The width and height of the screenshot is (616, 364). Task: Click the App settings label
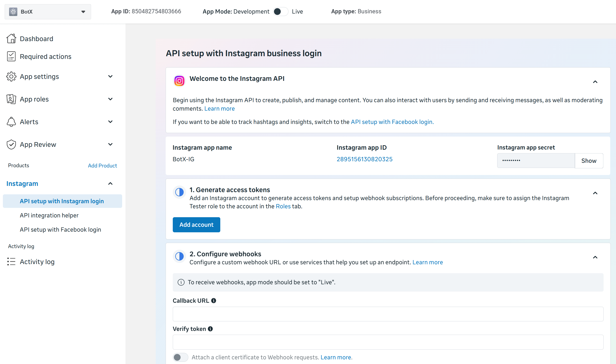(39, 77)
